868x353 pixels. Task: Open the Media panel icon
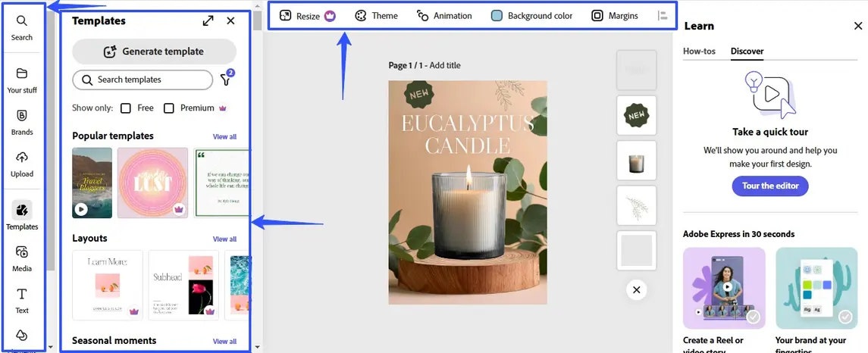tap(22, 252)
